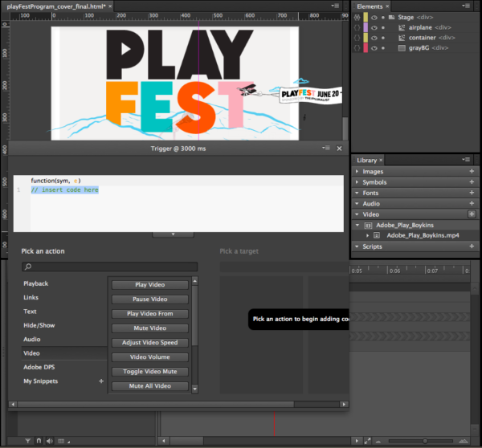Screen dimensions: 482x448
Task: Expand the Adobe_Play_Boykins.mp4 item
Action: click(x=367, y=235)
